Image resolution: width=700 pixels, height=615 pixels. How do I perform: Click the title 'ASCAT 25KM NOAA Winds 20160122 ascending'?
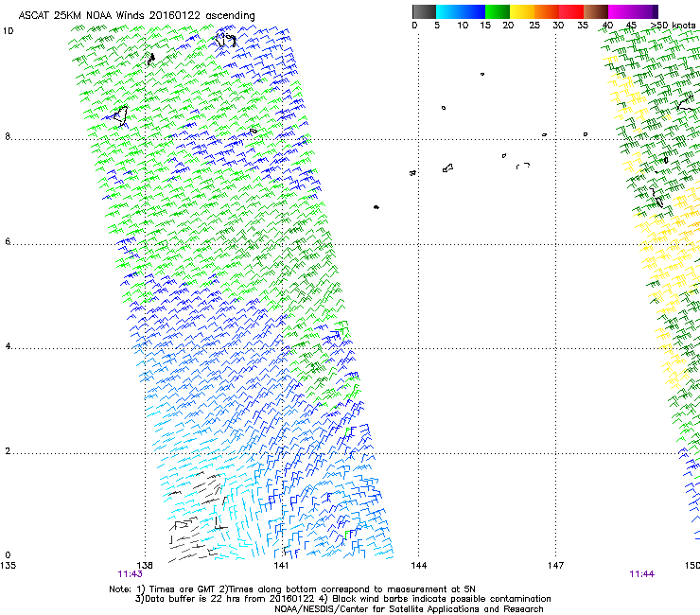136,15
